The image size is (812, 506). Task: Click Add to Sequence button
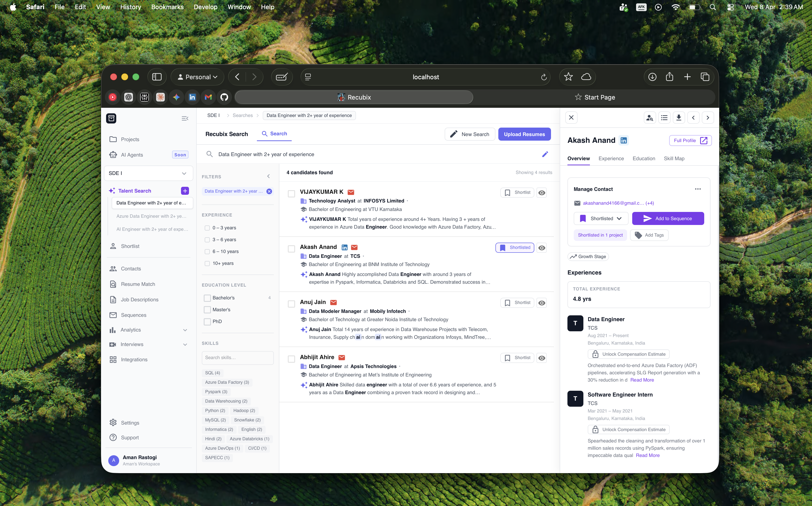tap(668, 218)
